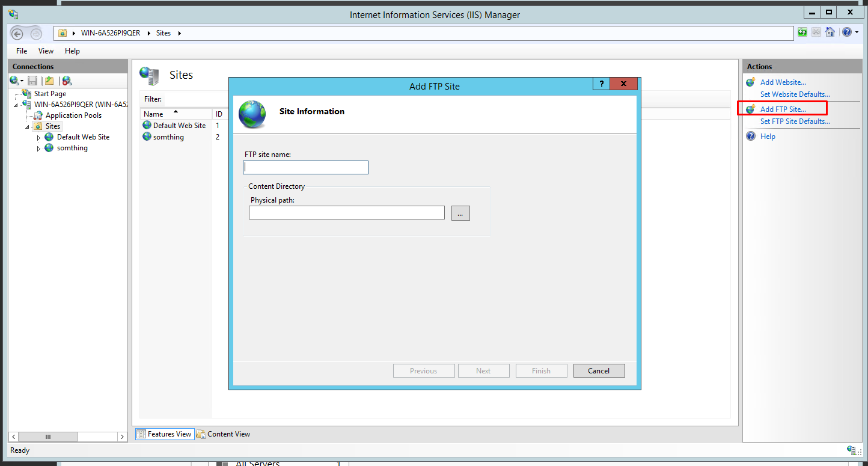Viewport: 868px width, 466px height.
Task: Click the server icon beside WIN-6A526PI9QER node
Action: 27,104
